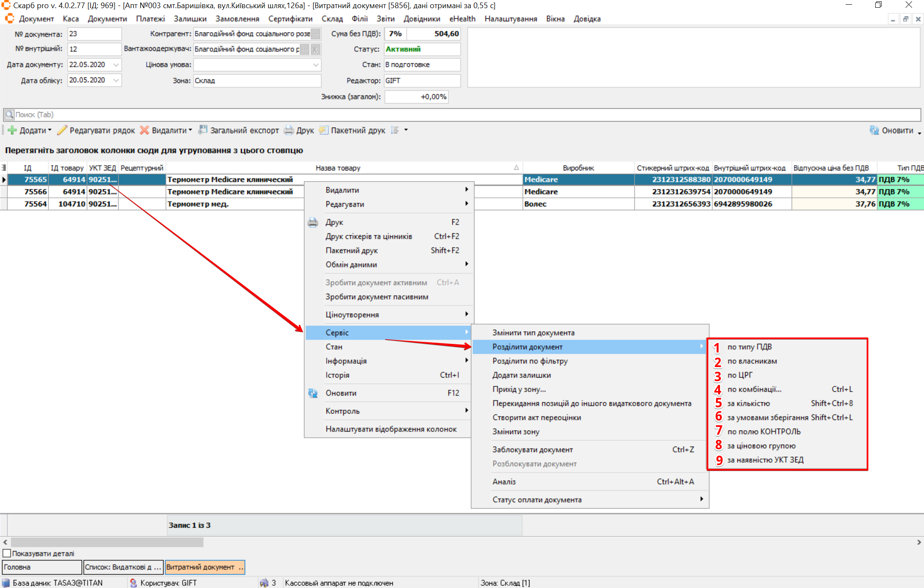This screenshot has width=924, height=588.
Task: Open the Дата обліку date dropdown
Action: point(116,80)
